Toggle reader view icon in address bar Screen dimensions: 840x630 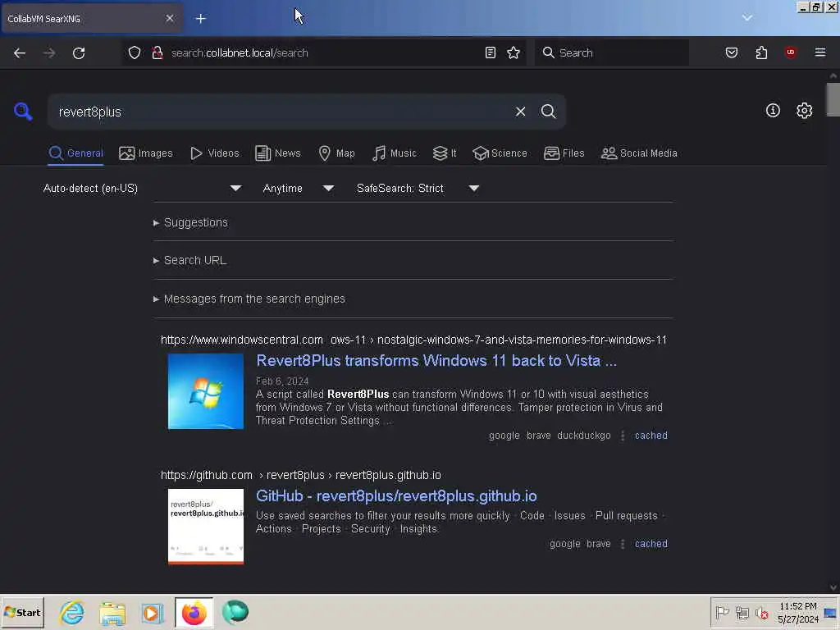point(491,52)
